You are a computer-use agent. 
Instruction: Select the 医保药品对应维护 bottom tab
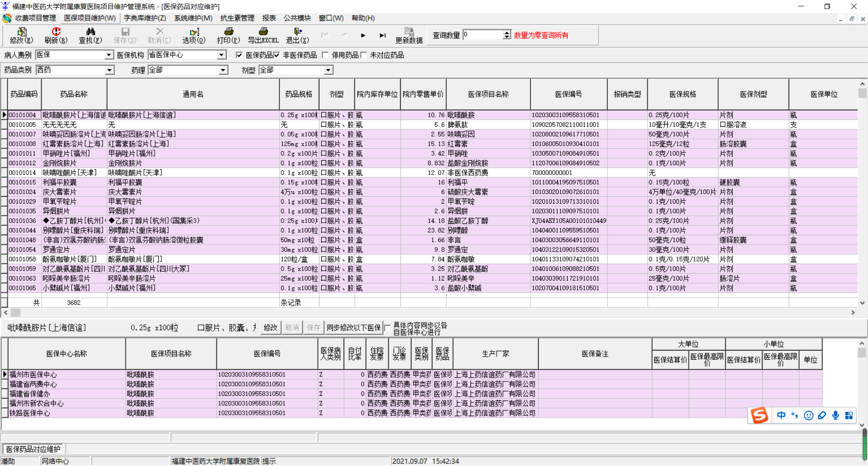click(x=33, y=449)
